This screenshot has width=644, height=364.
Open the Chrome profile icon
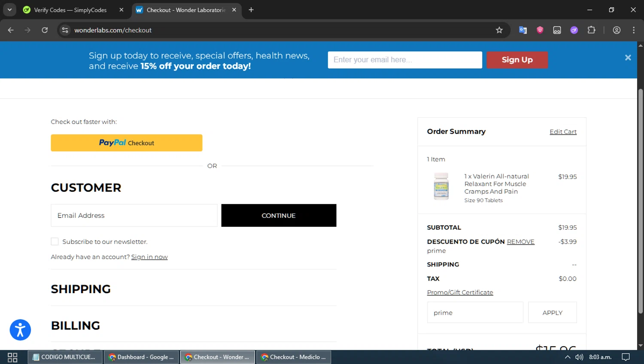coord(617,30)
